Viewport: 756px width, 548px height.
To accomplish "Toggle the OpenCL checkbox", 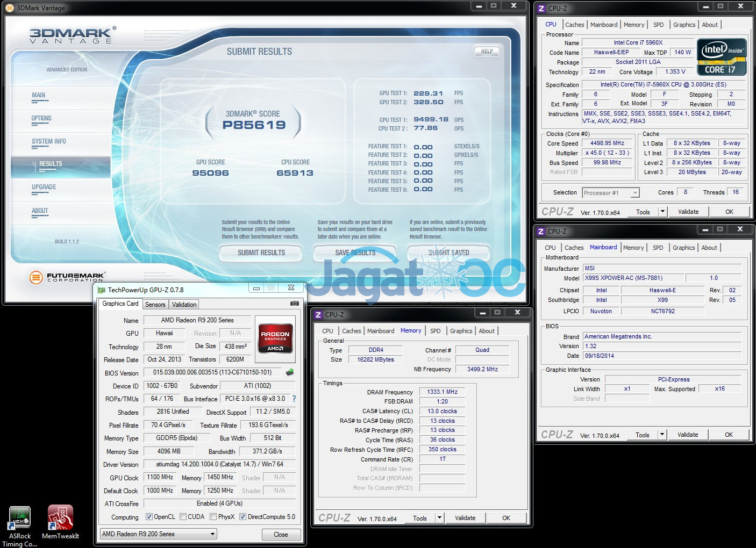I will pos(149,517).
